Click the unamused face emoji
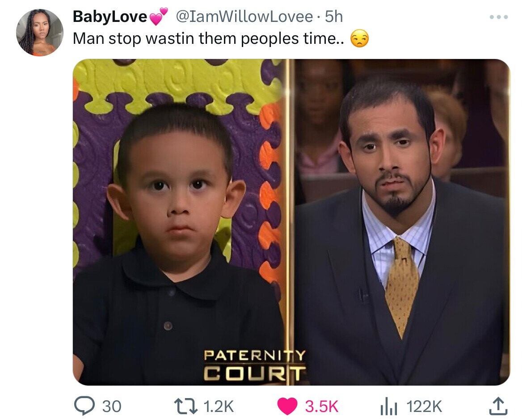This screenshot has width=527, height=420. 360,38
